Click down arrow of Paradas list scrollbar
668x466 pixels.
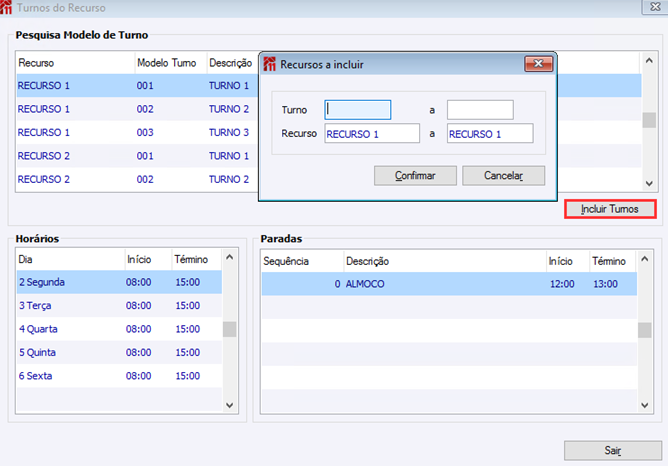coord(645,405)
